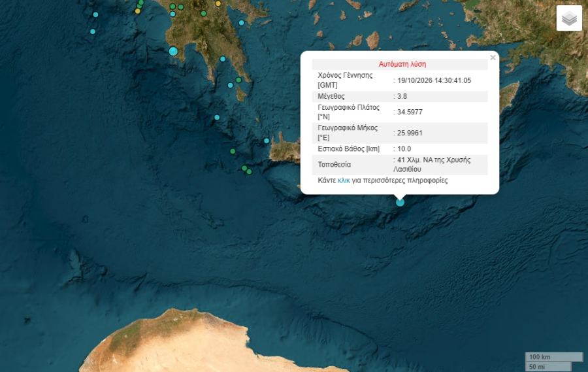Click the Τοποθεσία location row in popup
The width and height of the screenshot is (588, 372).
pyautogui.click(x=400, y=164)
